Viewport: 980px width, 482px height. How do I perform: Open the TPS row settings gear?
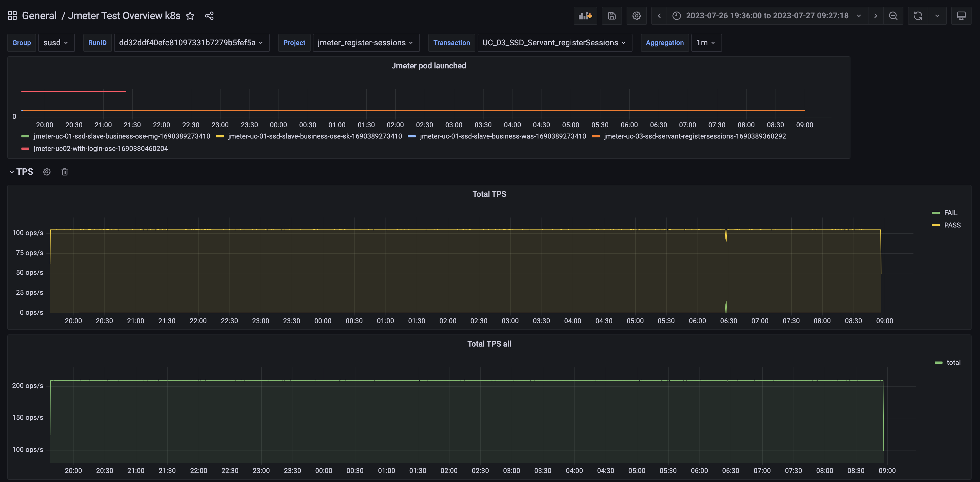click(x=46, y=171)
